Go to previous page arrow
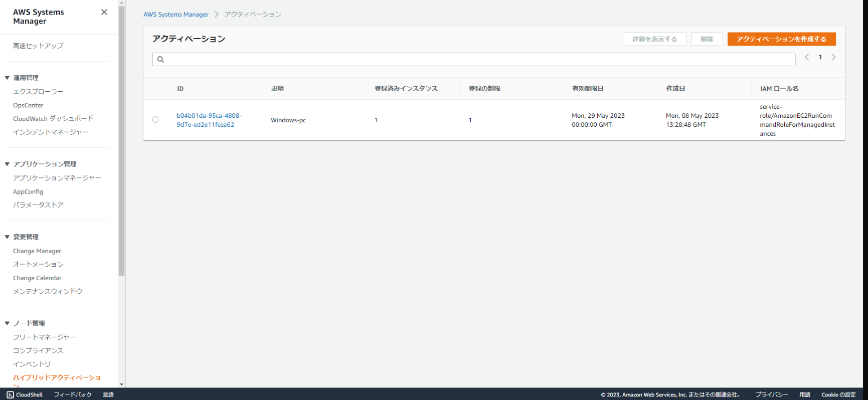868x400 pixels. (807, 57)
